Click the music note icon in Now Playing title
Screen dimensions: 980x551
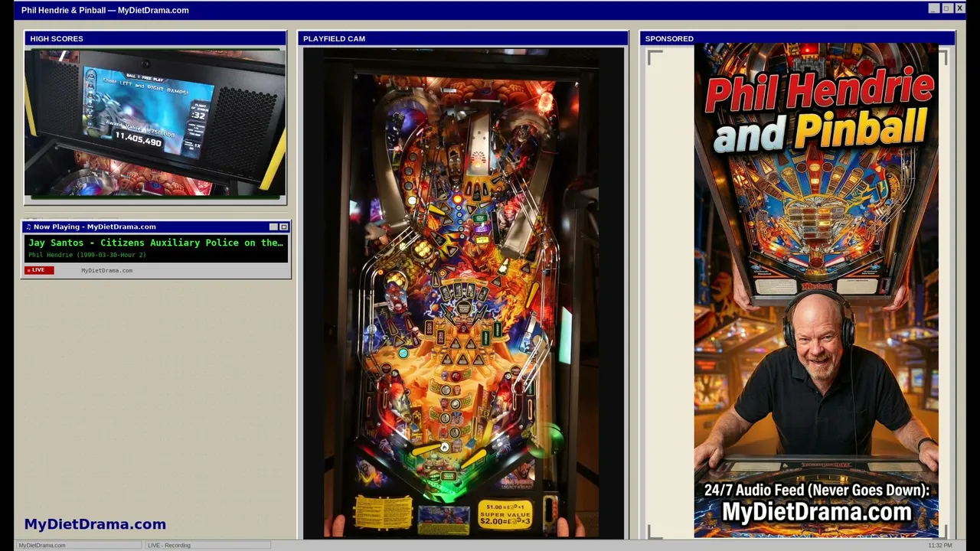(x=28, y=227)
